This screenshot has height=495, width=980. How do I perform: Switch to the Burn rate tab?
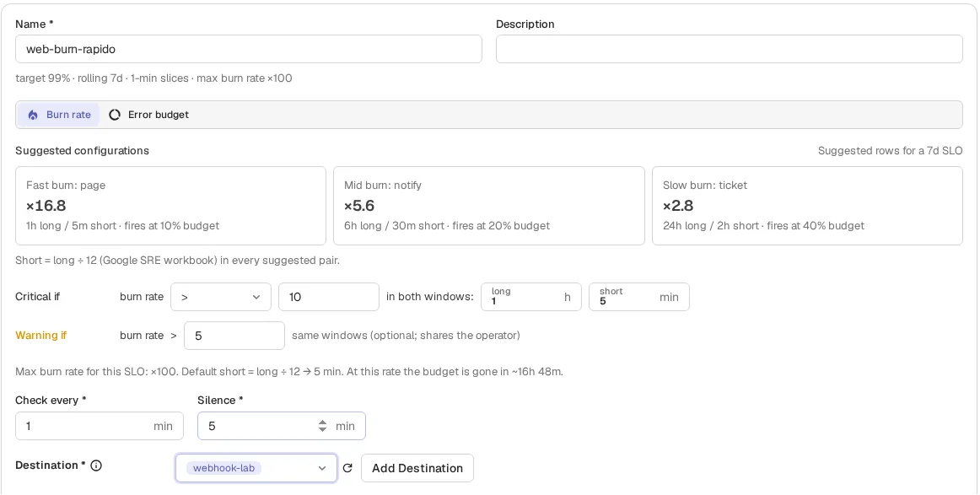(59, 115)
